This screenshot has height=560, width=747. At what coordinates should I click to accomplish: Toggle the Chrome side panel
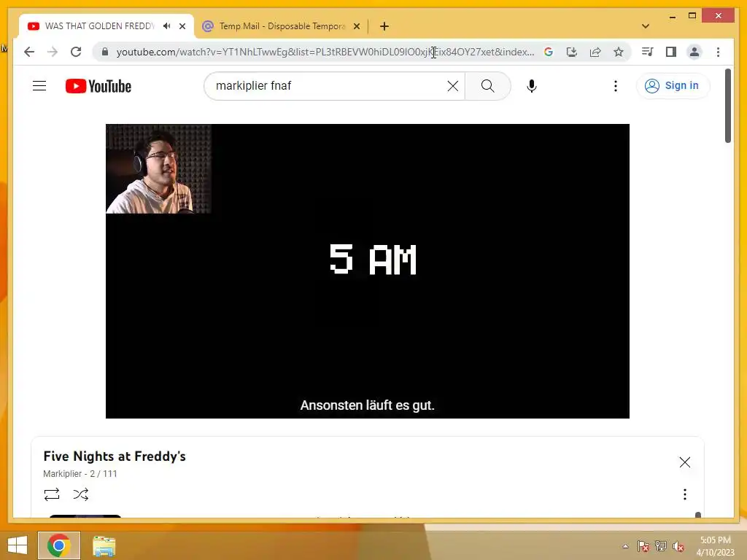click(671, 52)
